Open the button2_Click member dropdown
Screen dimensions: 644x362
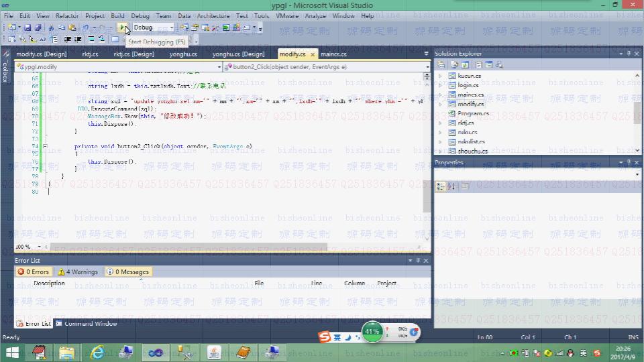427,66
